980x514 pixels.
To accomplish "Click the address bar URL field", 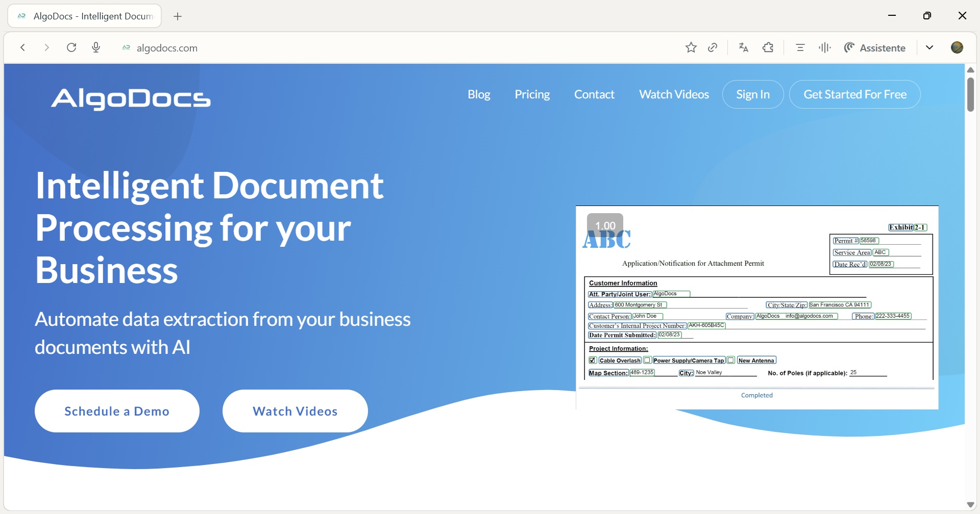I will 357,47.
